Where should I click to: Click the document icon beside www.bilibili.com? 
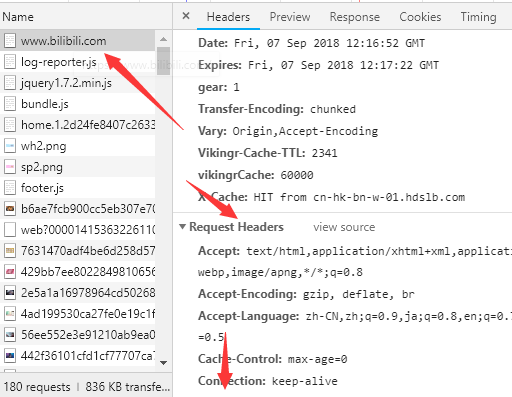[x=10, y=41]
